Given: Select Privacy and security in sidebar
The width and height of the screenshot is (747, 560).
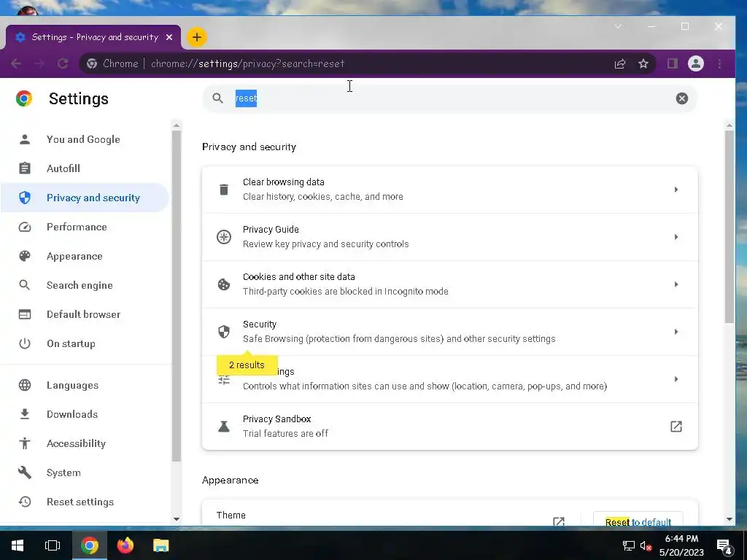Looking at the screenshot, I should 85,198.
